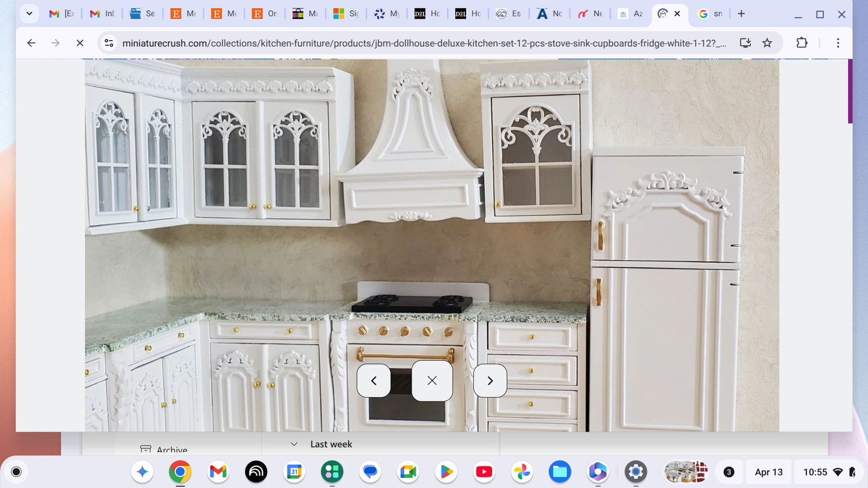Open the notification count badge
This screenshot has width=868, height=488.
point(729,472)
